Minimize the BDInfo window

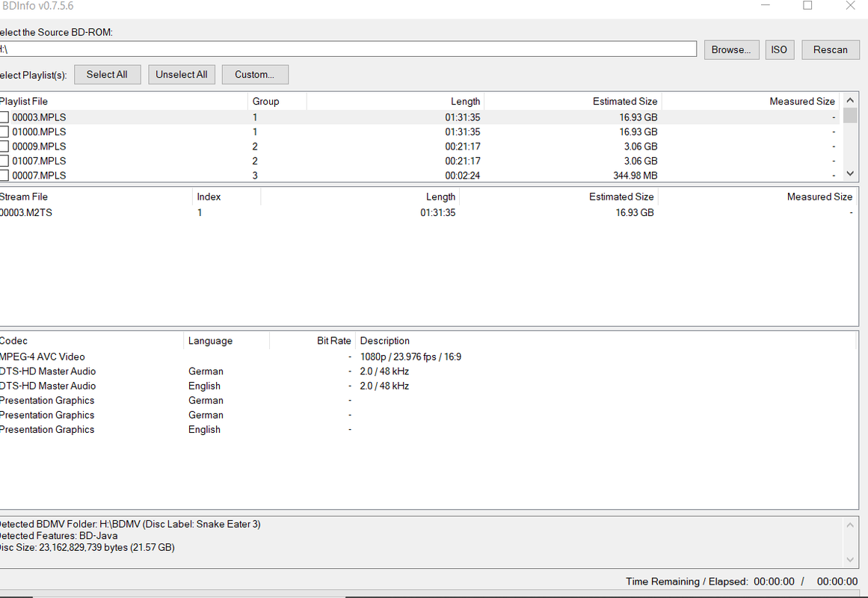coord(766,5)
